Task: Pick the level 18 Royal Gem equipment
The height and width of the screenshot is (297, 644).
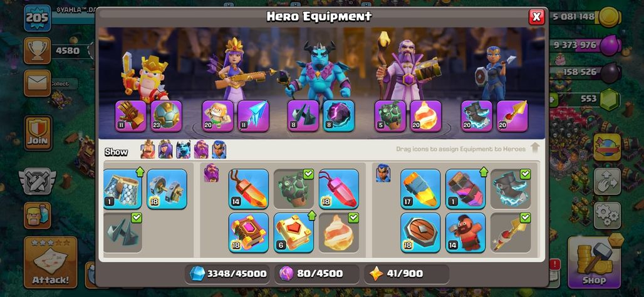Action: [339, 189]
